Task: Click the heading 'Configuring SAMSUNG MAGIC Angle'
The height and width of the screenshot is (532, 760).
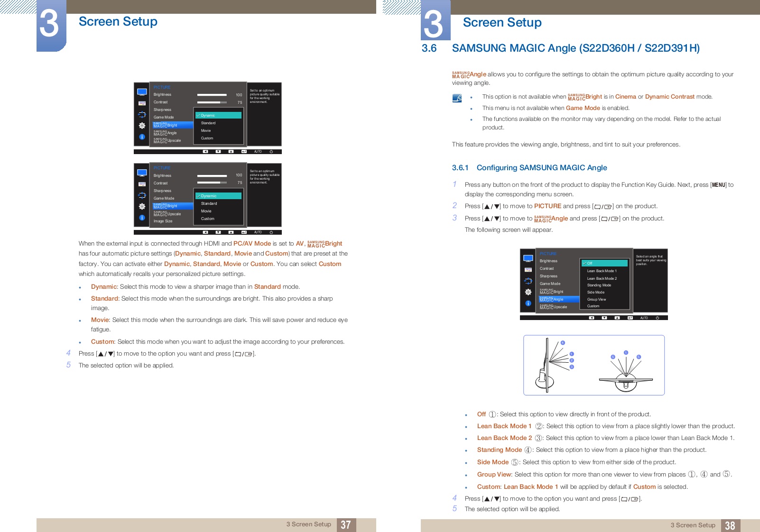Action: 542,168
